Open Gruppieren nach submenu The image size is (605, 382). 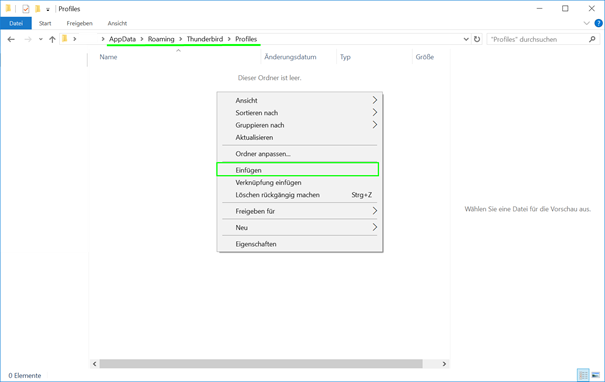tap(299, 125)
